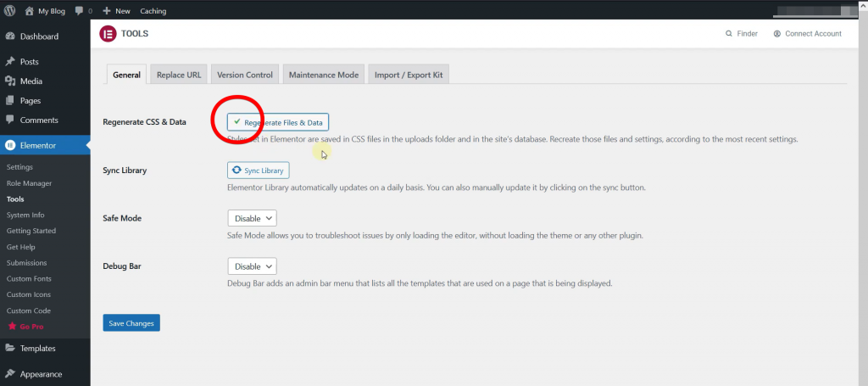Open Tools submenu item
This screenshot has width=868, height=386.
coord(15,199)
